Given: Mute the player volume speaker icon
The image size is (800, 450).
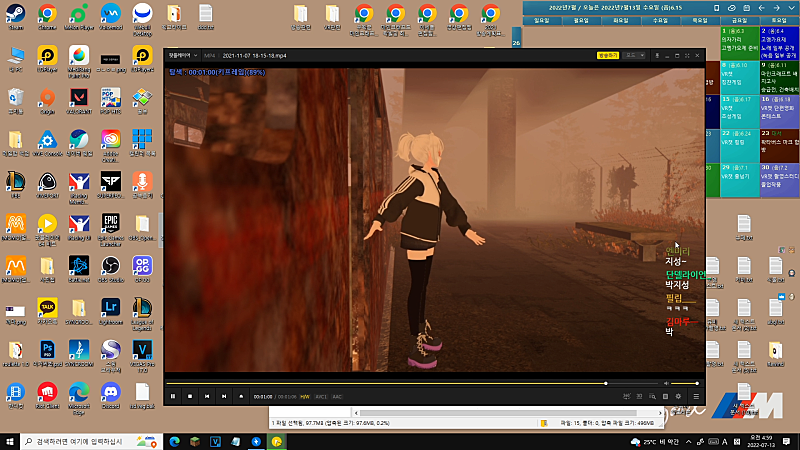Looking at the screenshot, I should tap(666, 383).
